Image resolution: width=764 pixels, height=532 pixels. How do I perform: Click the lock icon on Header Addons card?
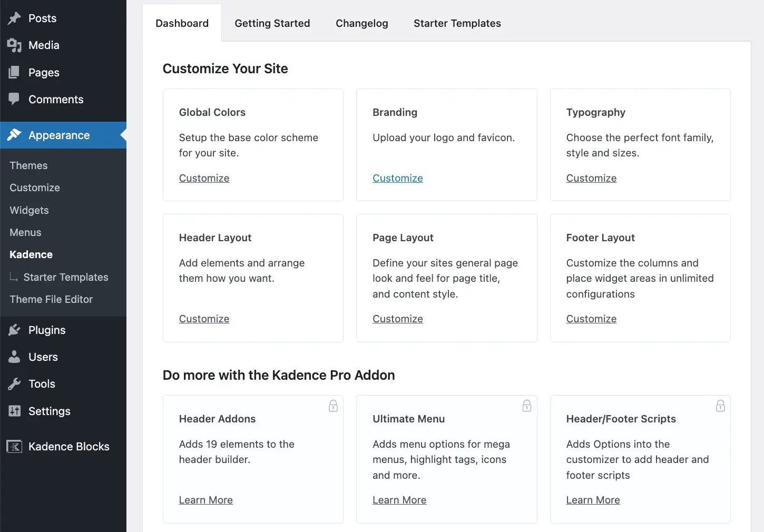coord(333,406)
